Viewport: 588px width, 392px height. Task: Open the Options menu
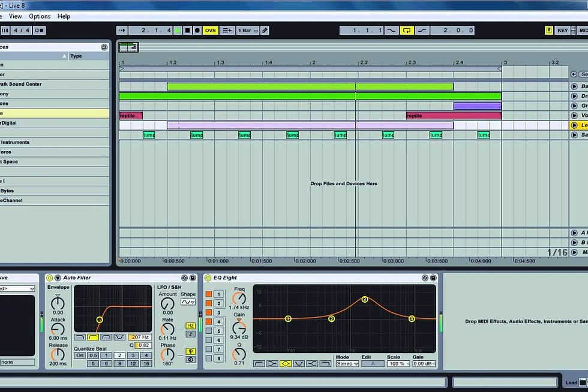click(x=40, y=16)
